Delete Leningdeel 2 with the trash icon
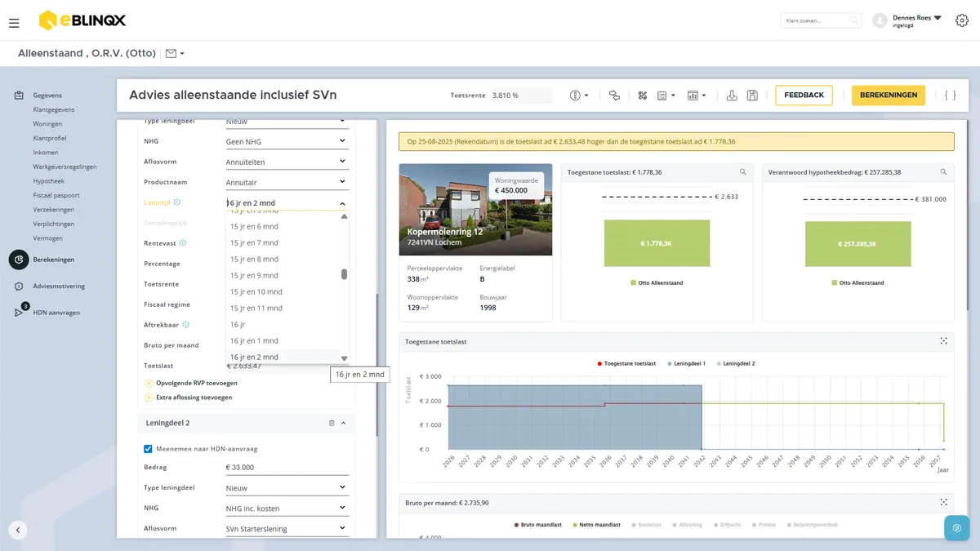The width and height of the screenshot is (980, 551). point(332,423)
